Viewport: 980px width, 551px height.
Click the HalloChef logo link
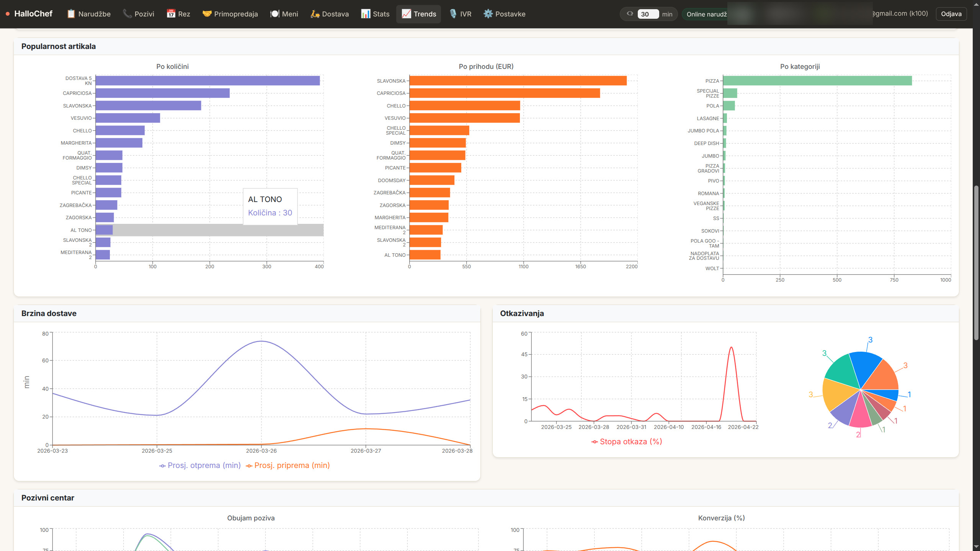point(33,14)
